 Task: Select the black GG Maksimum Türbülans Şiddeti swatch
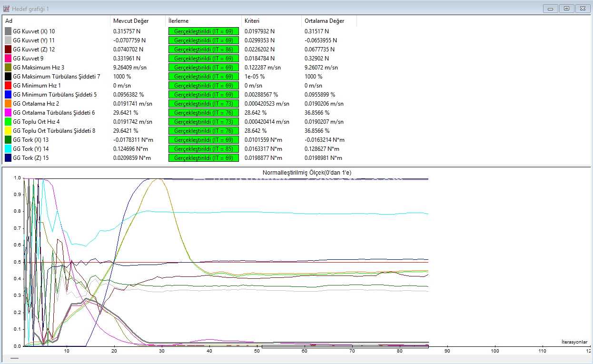(8, 77)
